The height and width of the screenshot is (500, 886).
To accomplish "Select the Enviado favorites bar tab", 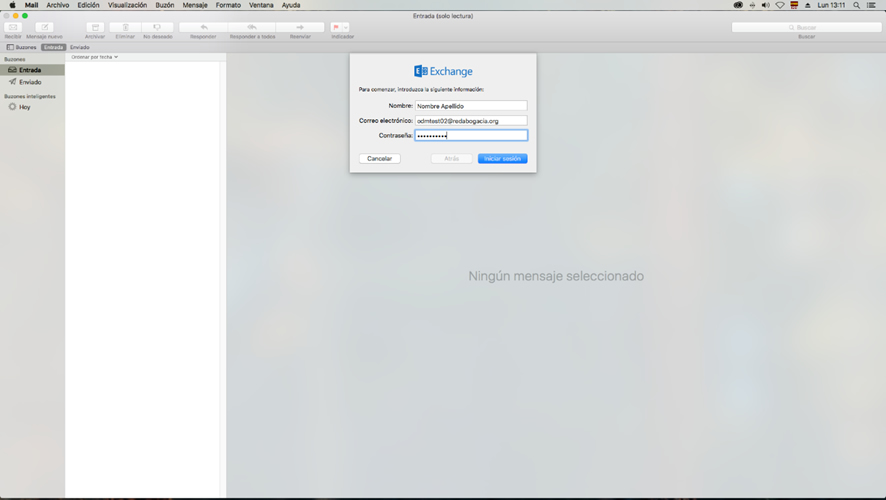I will 79,47.
